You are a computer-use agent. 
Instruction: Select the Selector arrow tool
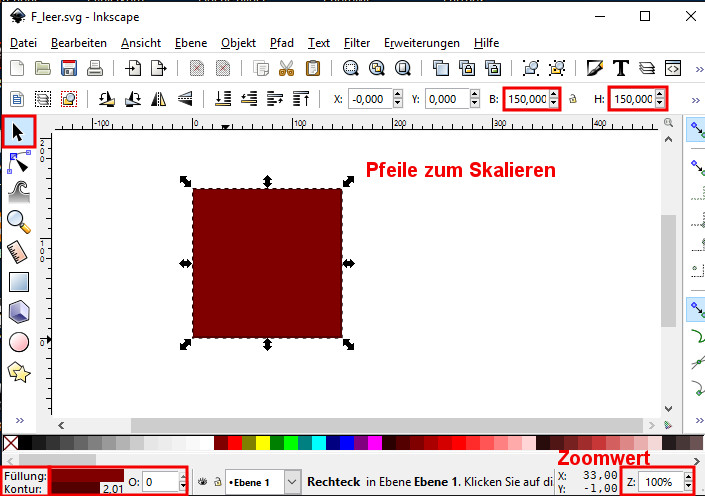click(18, 132)
